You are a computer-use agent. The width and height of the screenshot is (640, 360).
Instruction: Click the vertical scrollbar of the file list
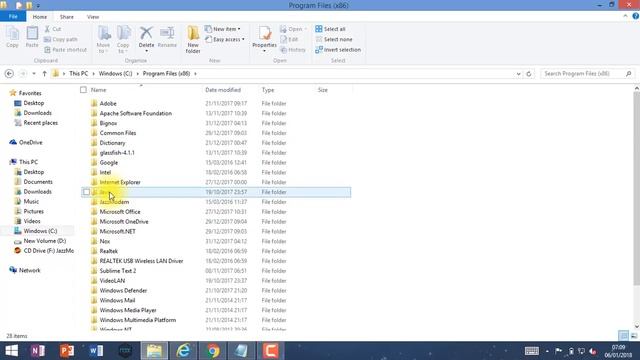click(x=636, y=189)
